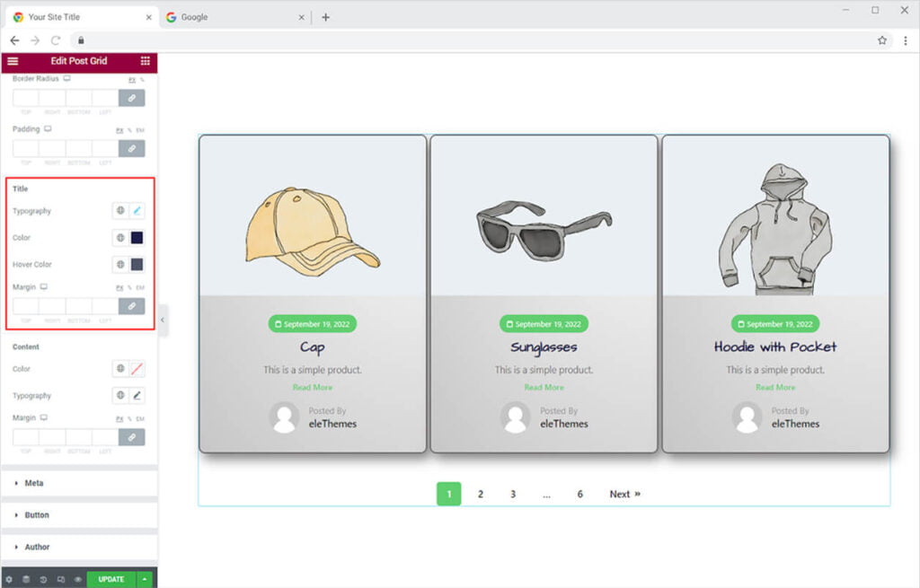Switch responsive mode in footer bar
Screen dimensions: 920x588
[61, 579]
